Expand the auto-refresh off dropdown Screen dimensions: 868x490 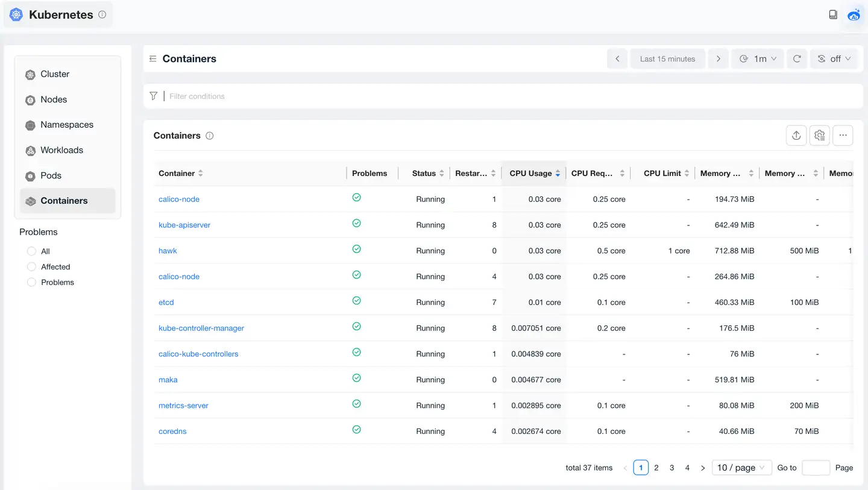tap(834, 59)
